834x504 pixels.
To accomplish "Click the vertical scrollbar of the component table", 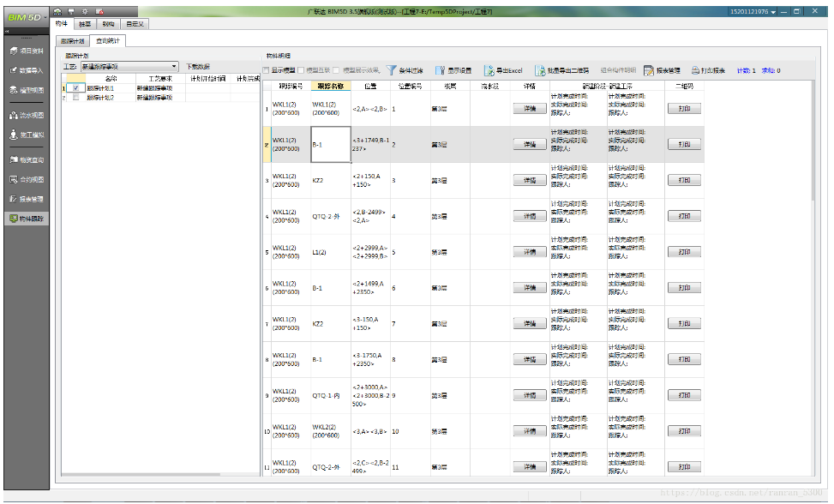I will pos(813,279).
